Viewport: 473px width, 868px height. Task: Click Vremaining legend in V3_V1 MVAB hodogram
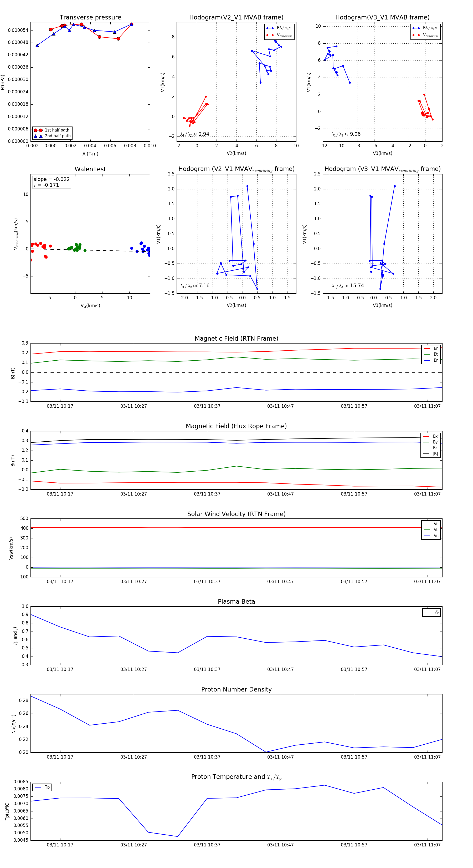(425, 35)
